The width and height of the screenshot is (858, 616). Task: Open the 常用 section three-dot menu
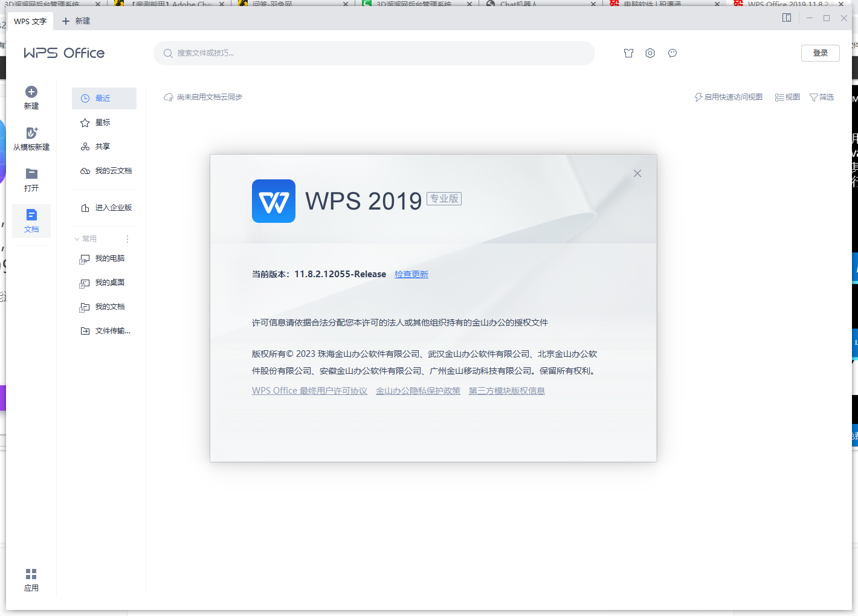(127, 239)
